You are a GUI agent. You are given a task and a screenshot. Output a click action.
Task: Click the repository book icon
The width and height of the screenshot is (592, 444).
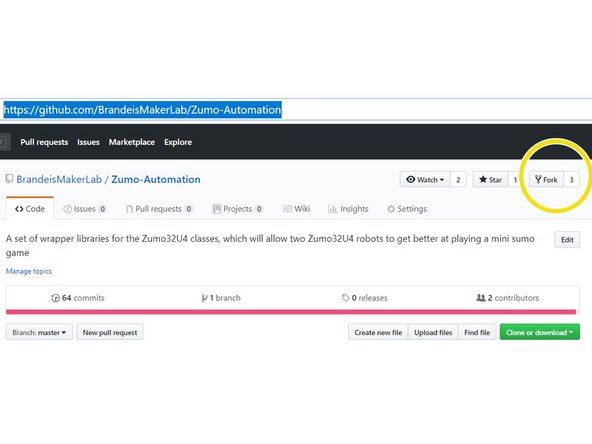pos(9,179)
